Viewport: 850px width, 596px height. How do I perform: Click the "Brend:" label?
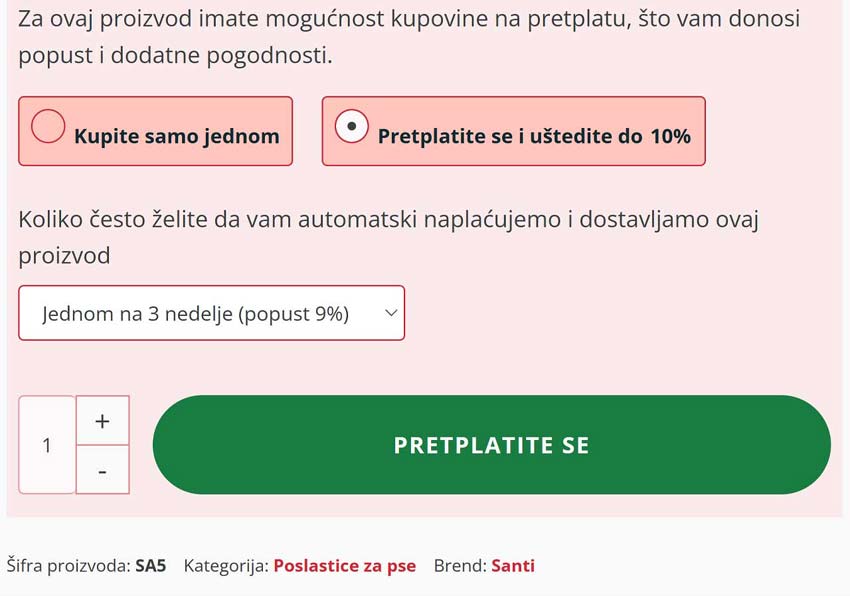tap(460, 566)
